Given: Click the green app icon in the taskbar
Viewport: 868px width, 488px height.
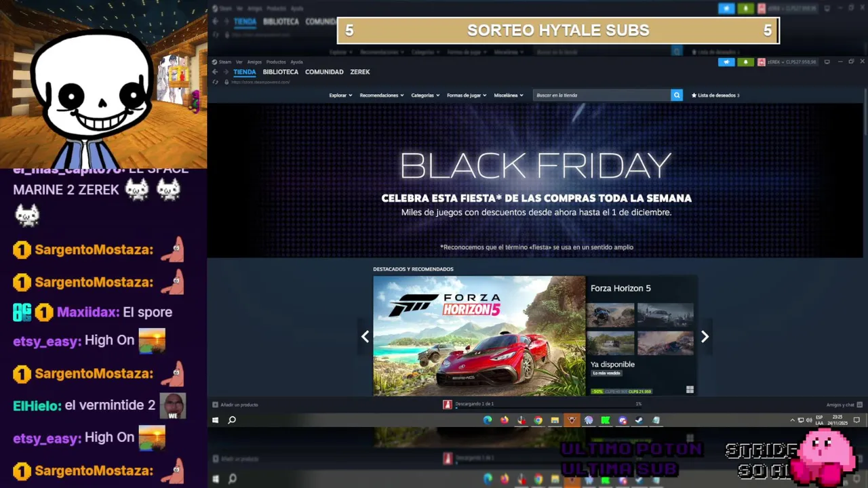Looking at the screenshot, I should click(606, 420).
